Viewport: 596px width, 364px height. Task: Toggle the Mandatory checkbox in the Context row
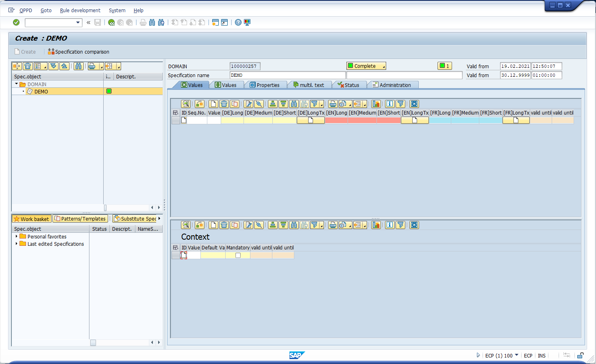click(x=237, y=255)
